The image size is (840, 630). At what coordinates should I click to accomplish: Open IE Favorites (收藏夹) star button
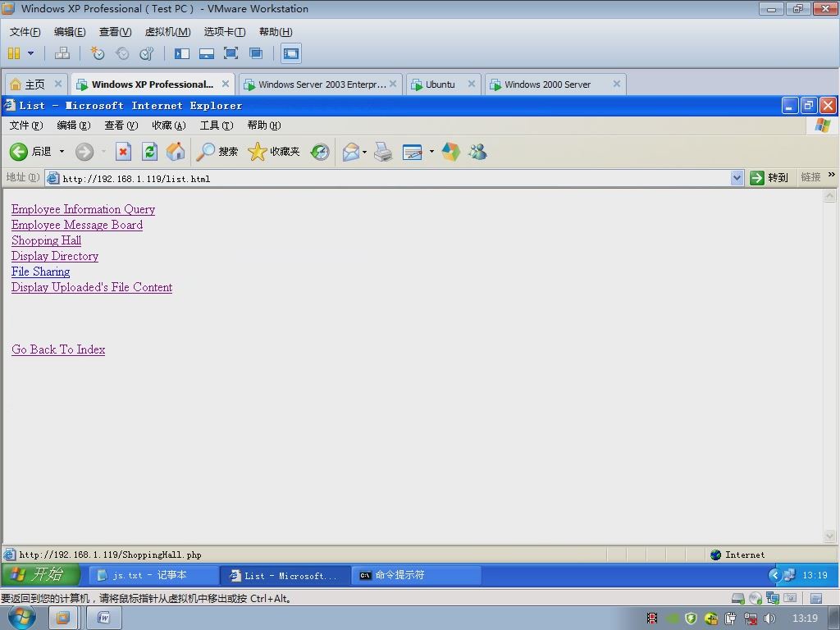(x=274, y=152)
